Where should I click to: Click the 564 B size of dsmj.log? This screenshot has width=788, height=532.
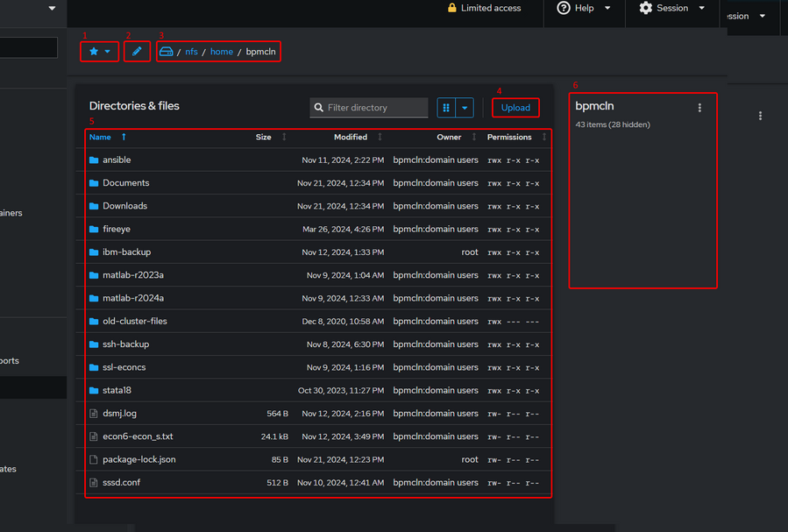pos(277,414)
